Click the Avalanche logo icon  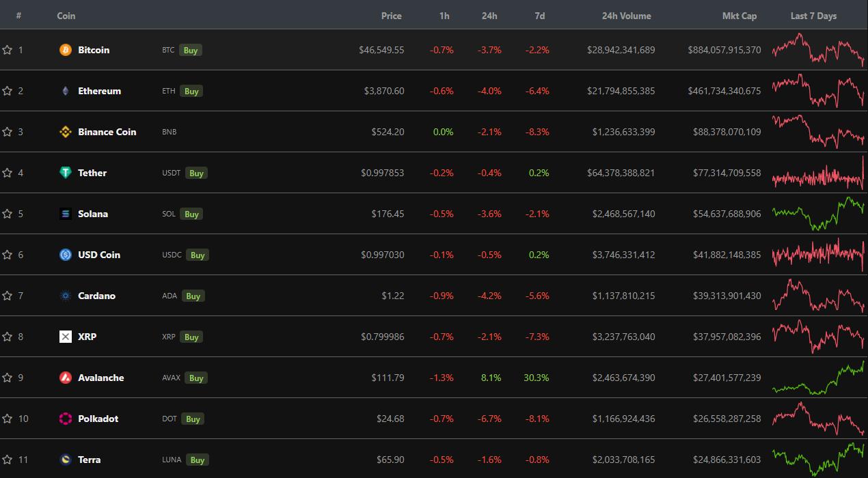coord(66,378)
